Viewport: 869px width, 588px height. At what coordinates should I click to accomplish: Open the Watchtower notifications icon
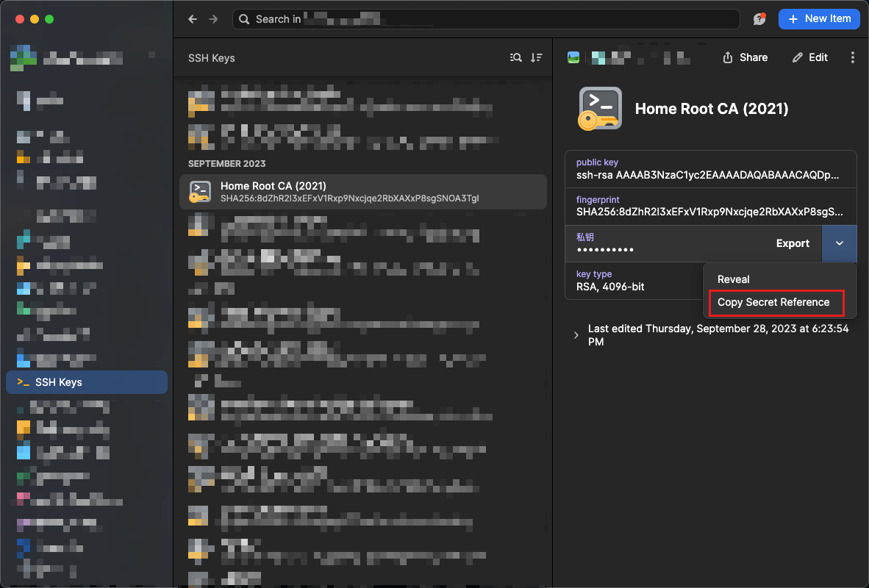pos(759,19)
